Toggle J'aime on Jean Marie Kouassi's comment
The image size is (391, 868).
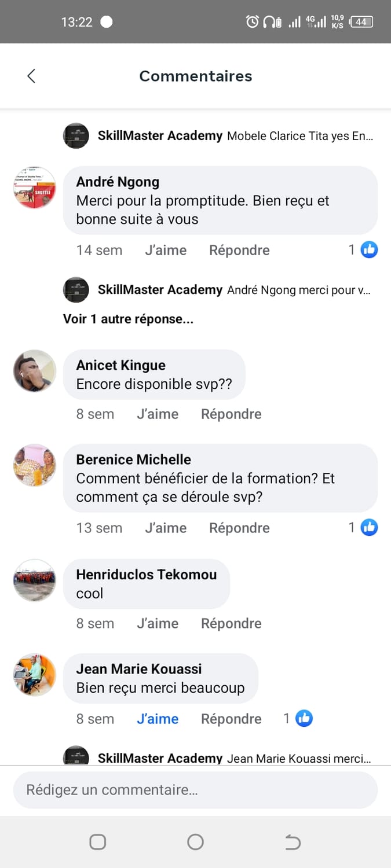pyautogui.click(x=158, y=719)
